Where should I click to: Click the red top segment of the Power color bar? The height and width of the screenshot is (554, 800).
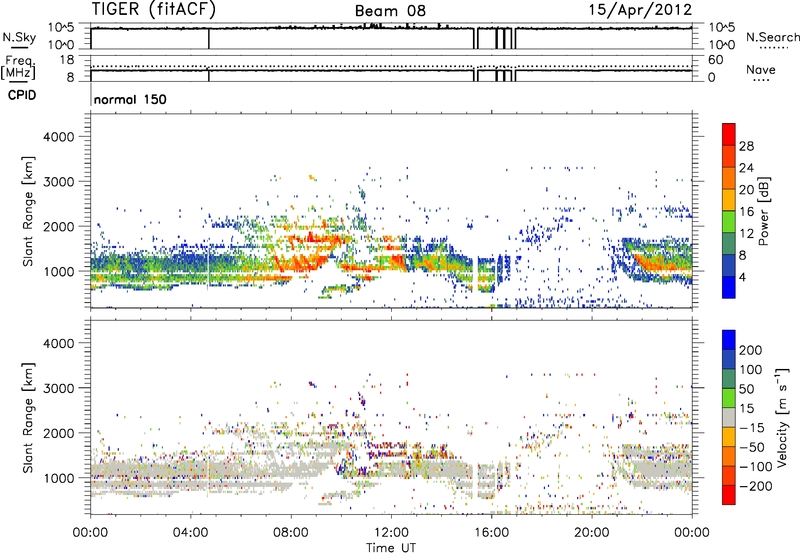pos(729,134)
